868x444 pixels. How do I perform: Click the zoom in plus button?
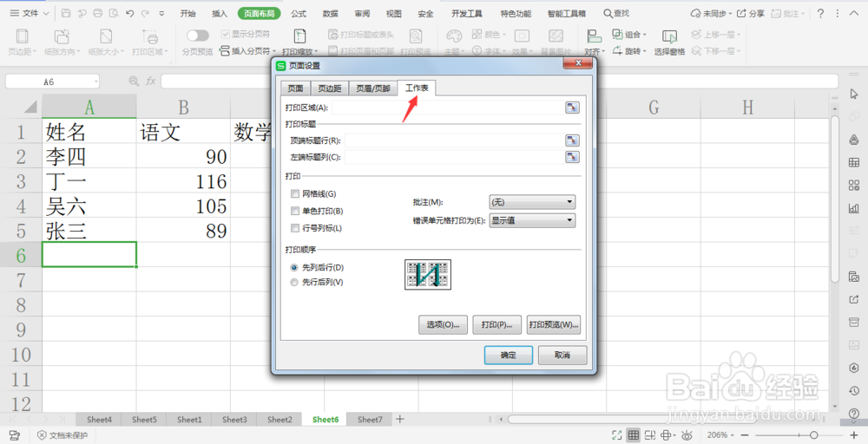pyautogui.click(x=854, y=435)
